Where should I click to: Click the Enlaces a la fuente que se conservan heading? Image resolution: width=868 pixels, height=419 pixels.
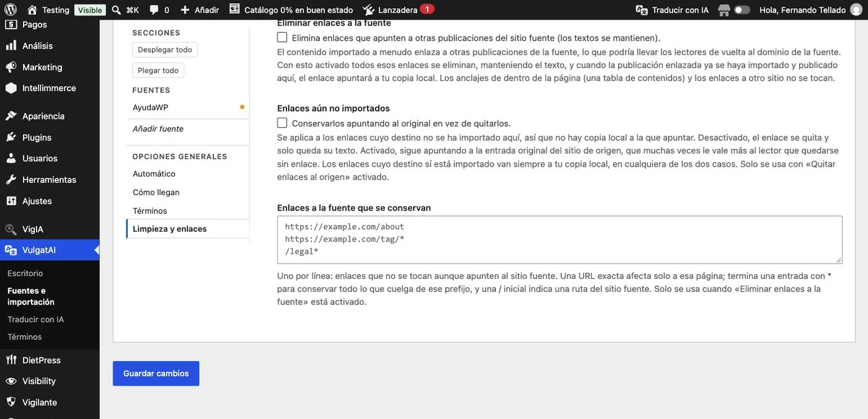(354, 208)
